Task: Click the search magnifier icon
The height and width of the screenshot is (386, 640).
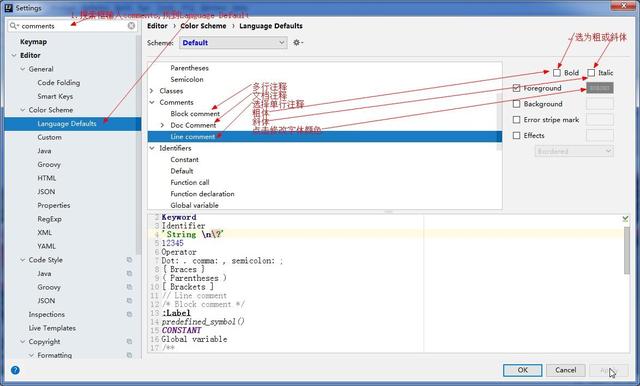Action: tap(13, 26)
